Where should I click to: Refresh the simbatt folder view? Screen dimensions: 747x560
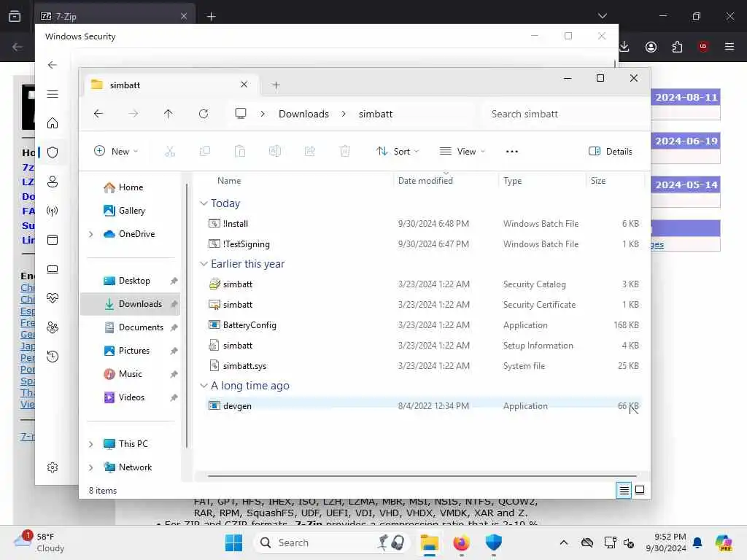[204, 114]
